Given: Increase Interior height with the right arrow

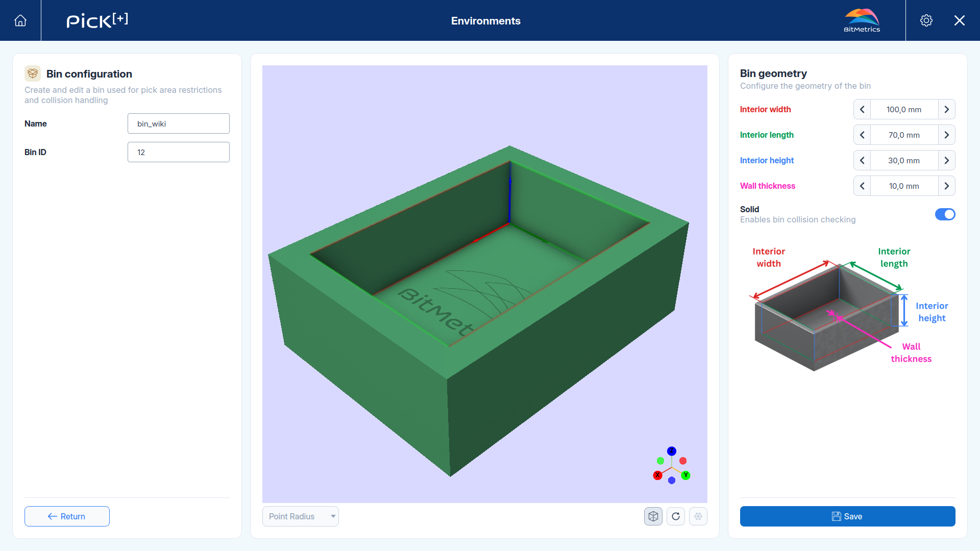Looking at the screenshot, I should (947, 160).
